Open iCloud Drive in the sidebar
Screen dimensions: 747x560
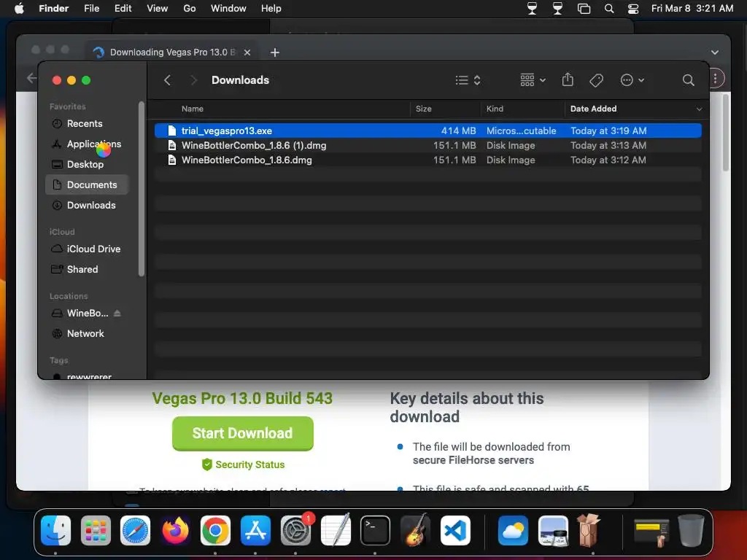click(87, 249)
